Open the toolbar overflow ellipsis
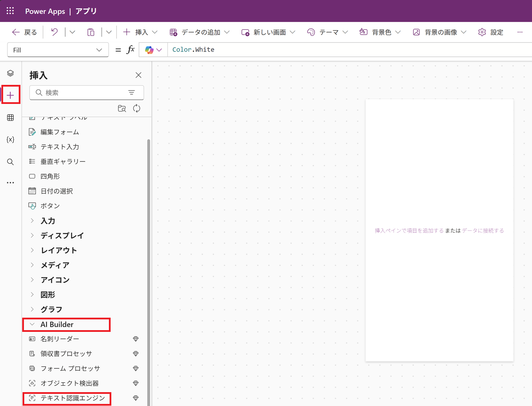This screenshot has width=532, height=406. (x=520, y=32)
